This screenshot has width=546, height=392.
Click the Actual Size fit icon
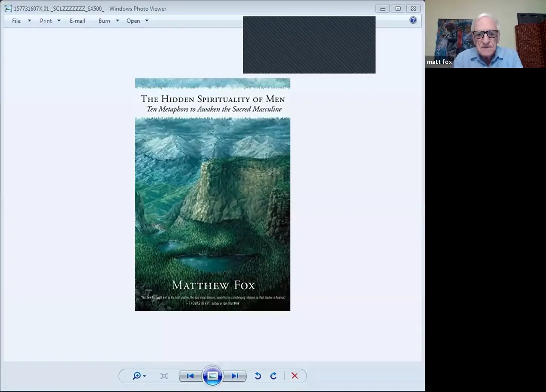click(x=164, y=376)
